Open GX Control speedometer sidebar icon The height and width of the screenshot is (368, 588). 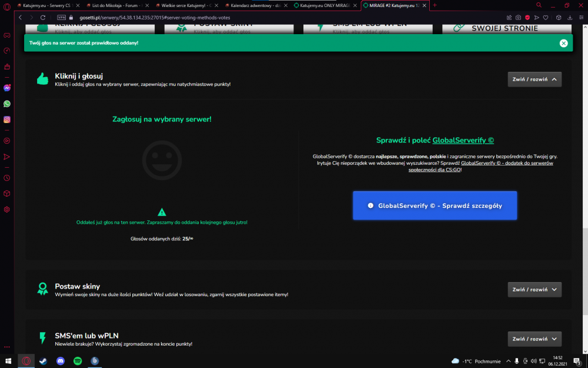6,51
